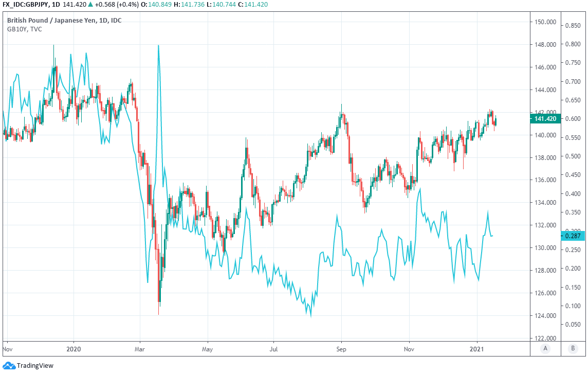Click the 0.287 yield value label
The image size is (588, 374).
pos(573,236)
